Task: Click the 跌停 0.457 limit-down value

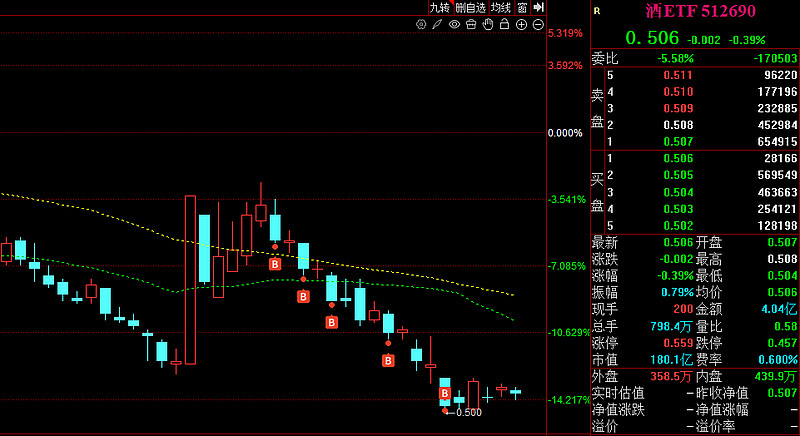Action: click(783, 343)
